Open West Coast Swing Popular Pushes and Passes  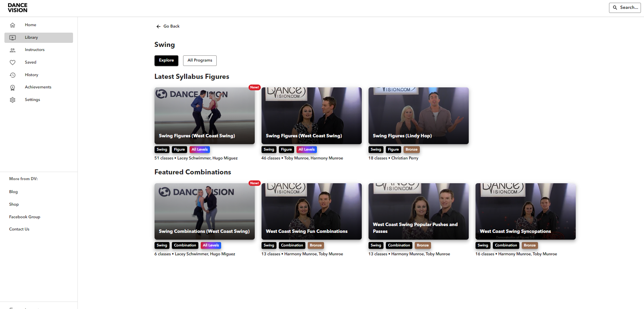418,211
